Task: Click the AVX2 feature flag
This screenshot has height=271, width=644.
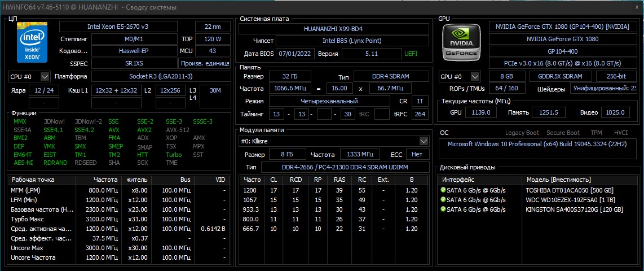Action: click(144, 129)
